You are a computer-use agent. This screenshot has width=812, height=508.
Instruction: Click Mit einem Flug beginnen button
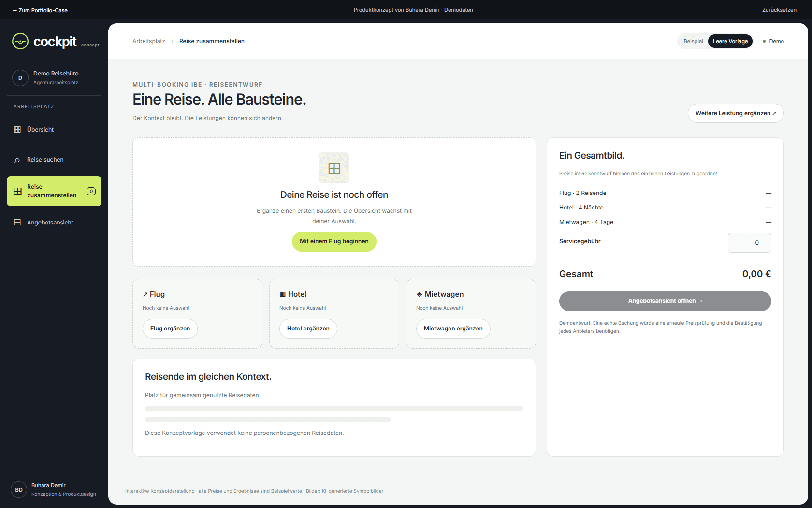coord(334,241)
